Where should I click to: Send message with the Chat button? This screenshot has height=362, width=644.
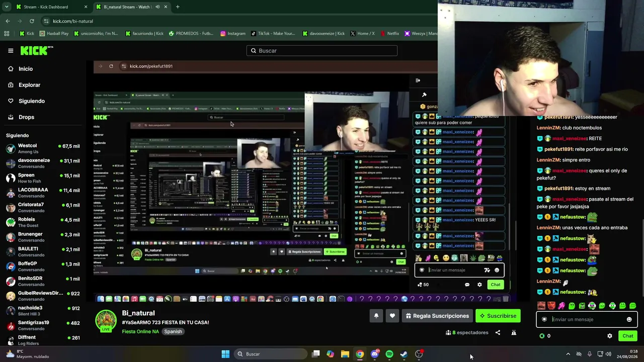(x=628, y=336)
